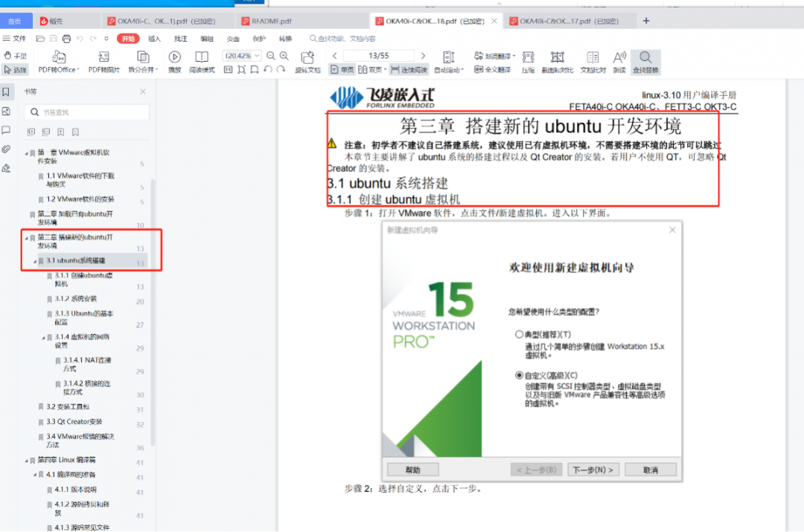Screen dimensions: 804x532
Task: Open 查找替换 find and replace
Action: 645,58
